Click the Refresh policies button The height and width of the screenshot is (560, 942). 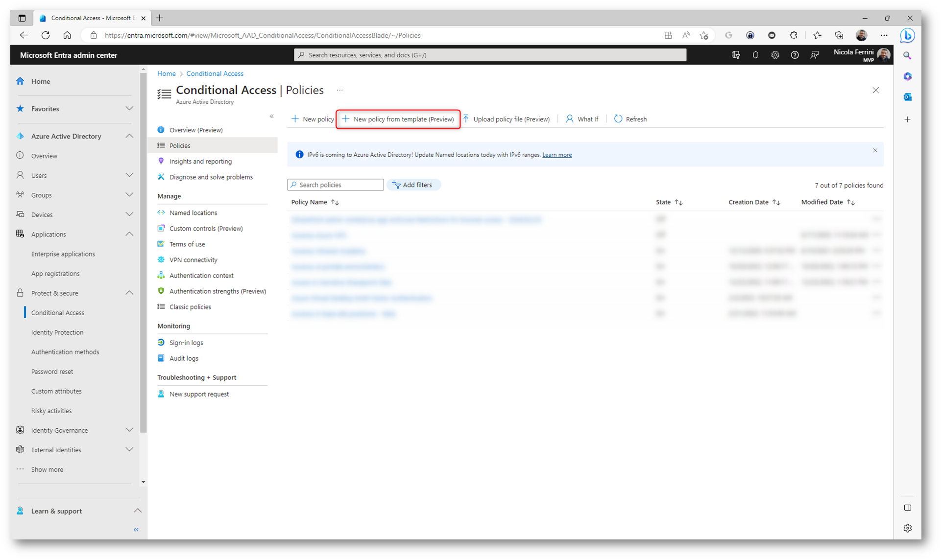click(630, 119)
